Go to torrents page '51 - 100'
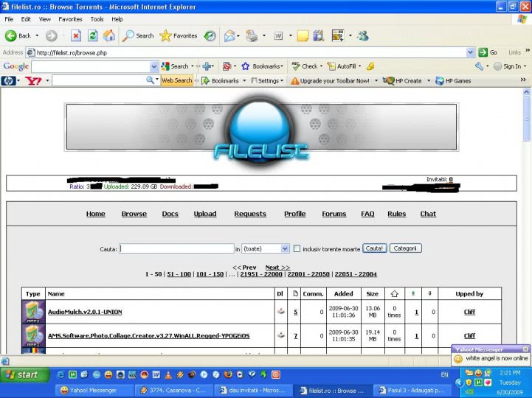532x398 pixels. click(179, 274)
